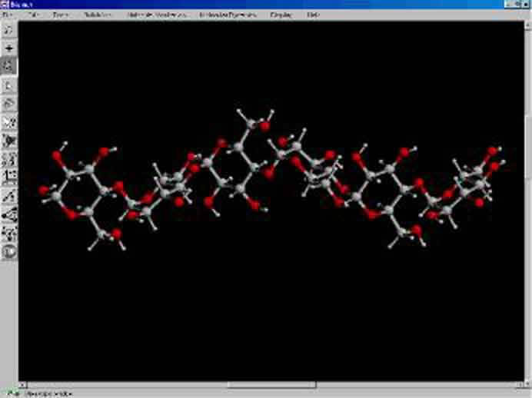Click the triangle-shaped angle tool icon
Screen dimensions: 532x398
(x=9, y=215)
